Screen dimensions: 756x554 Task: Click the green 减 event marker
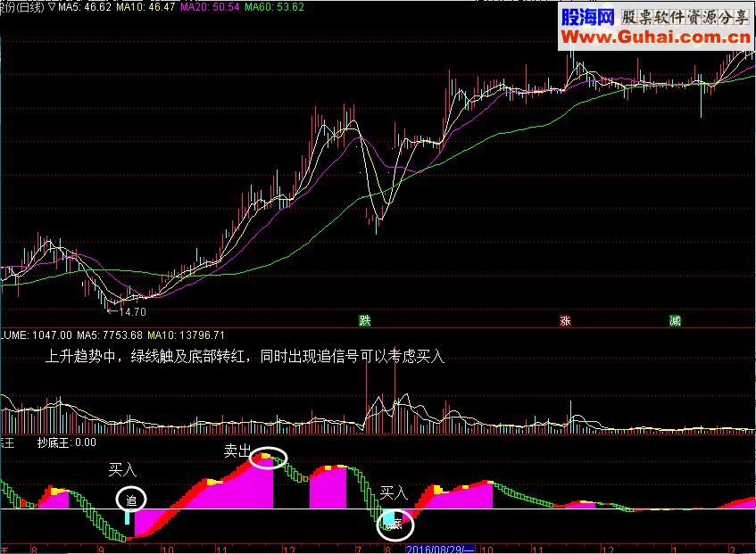675,320
